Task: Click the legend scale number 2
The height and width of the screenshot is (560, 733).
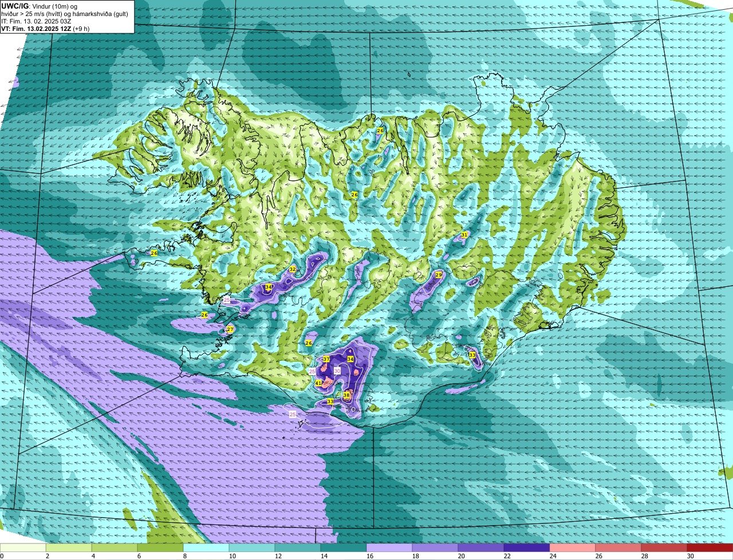Action: coord(47,556)
